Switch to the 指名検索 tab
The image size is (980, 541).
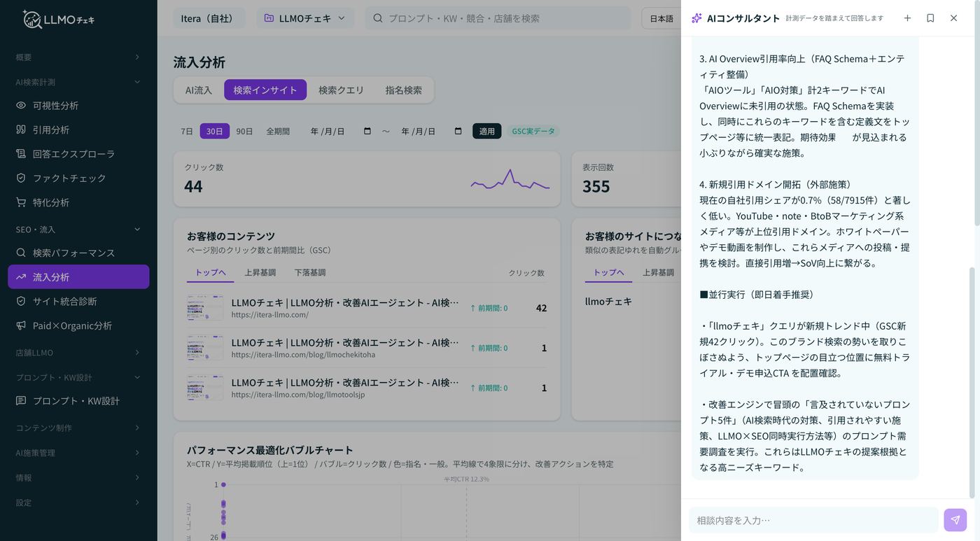(404, 90)
